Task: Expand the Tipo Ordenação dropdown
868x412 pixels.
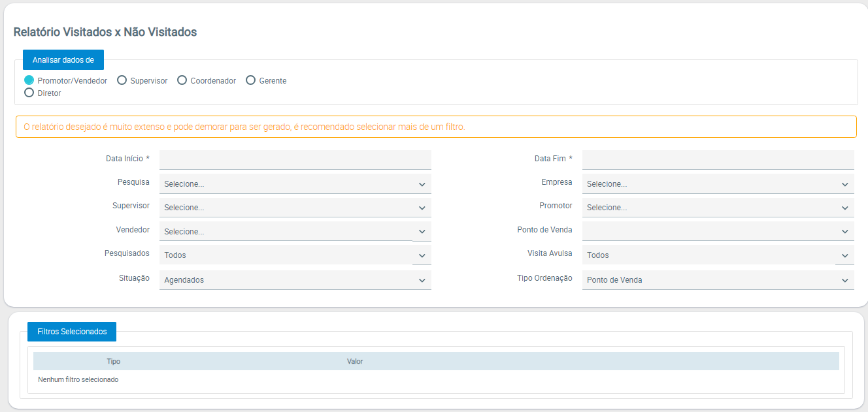Action: pos(718,280)
